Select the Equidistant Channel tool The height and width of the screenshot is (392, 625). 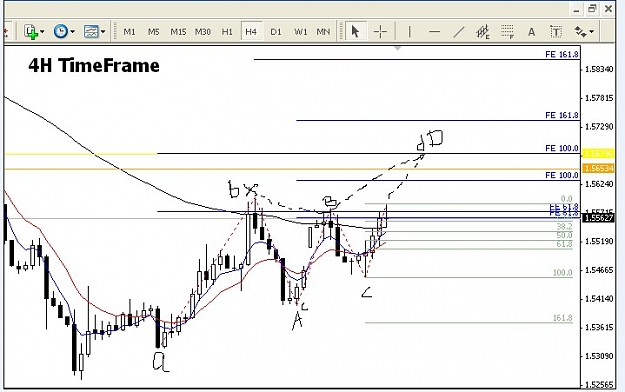tap(483, 32)
